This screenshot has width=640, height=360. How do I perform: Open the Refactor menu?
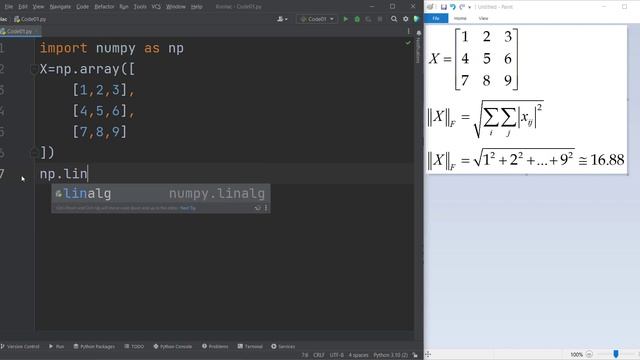click(104, 7)
